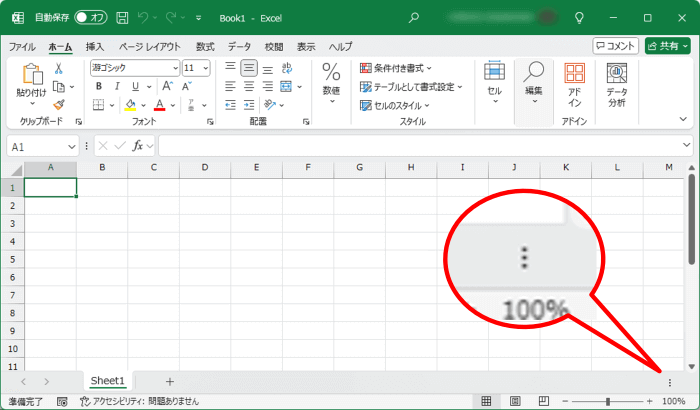
Task: Open font color dropdown arrow
Action: coord(173,105)
